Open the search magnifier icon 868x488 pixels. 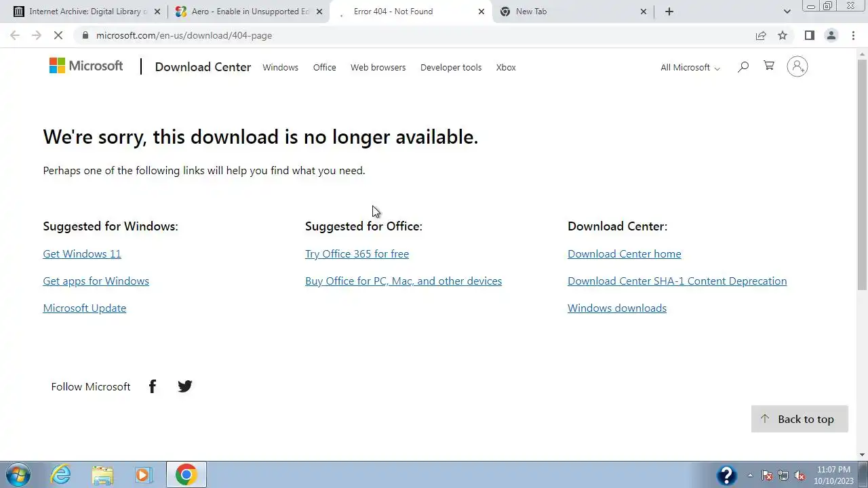[743, 66]
